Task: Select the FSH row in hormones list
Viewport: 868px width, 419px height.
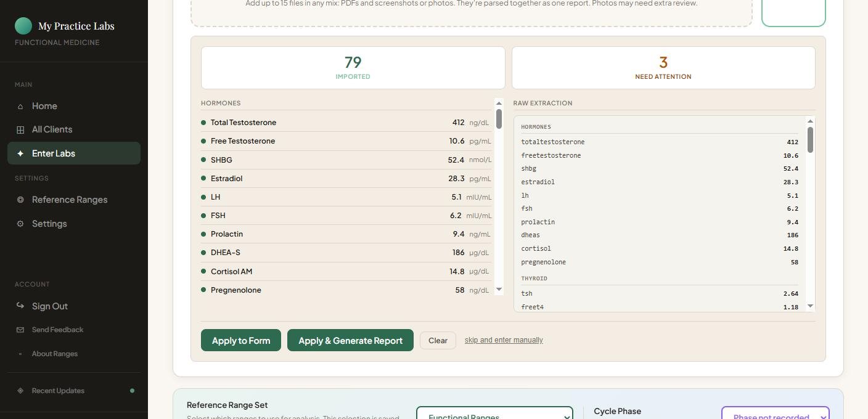Action: (x=346, y=216)
